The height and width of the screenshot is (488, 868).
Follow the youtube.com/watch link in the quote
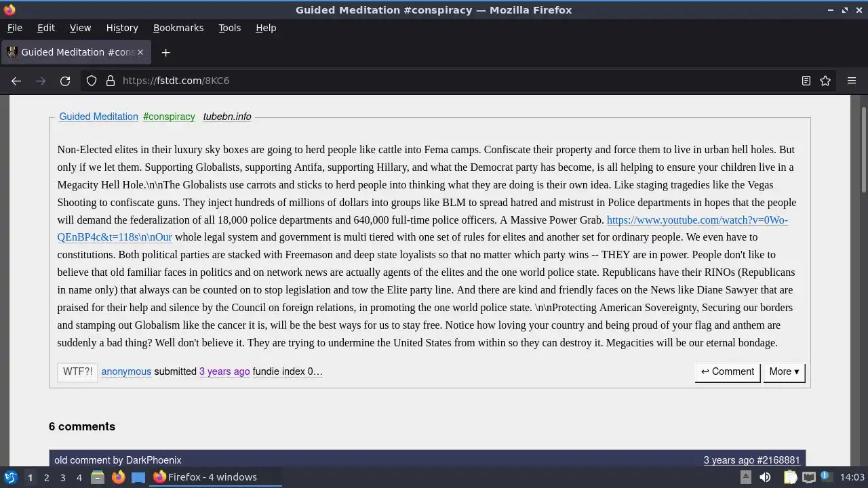pos(697,220)
